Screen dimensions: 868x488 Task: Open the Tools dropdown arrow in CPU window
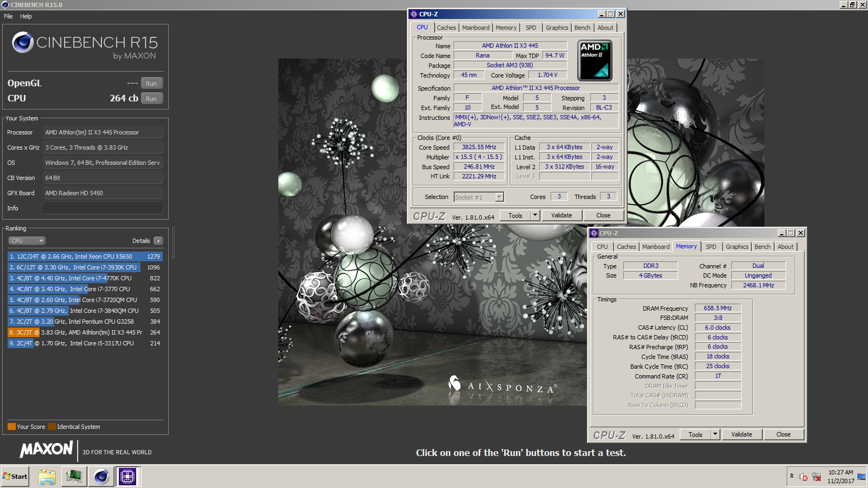(x=535, y=215)
